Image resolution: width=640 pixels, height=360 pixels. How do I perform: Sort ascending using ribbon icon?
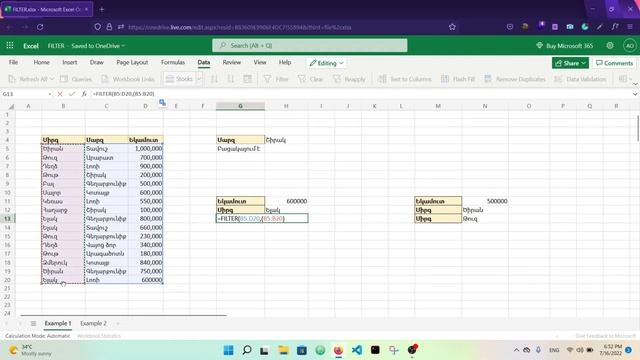point(214,79)
